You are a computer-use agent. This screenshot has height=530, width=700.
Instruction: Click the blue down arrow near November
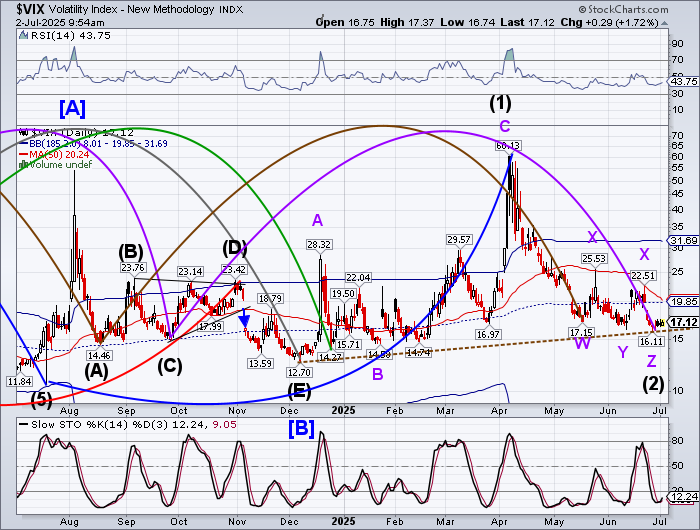244,319
